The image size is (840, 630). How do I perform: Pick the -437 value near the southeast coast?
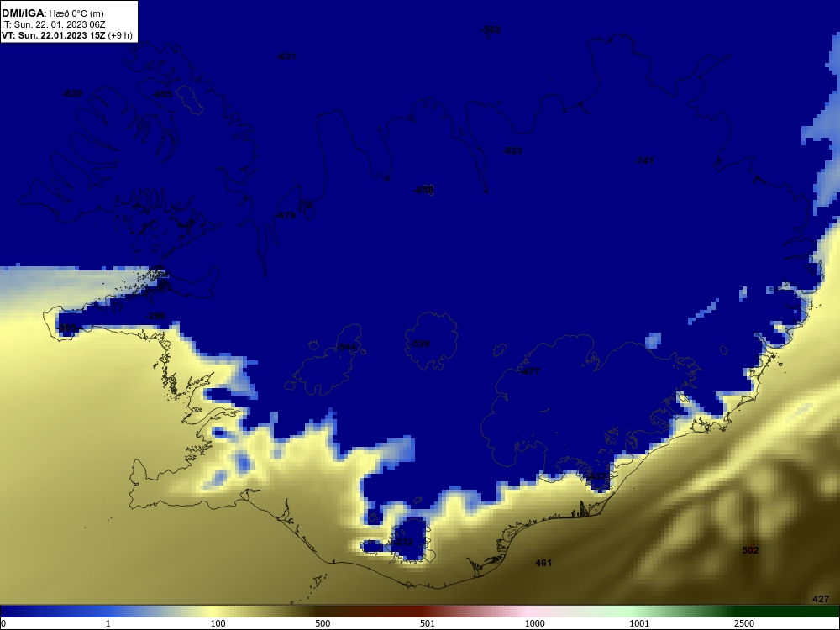596,477
